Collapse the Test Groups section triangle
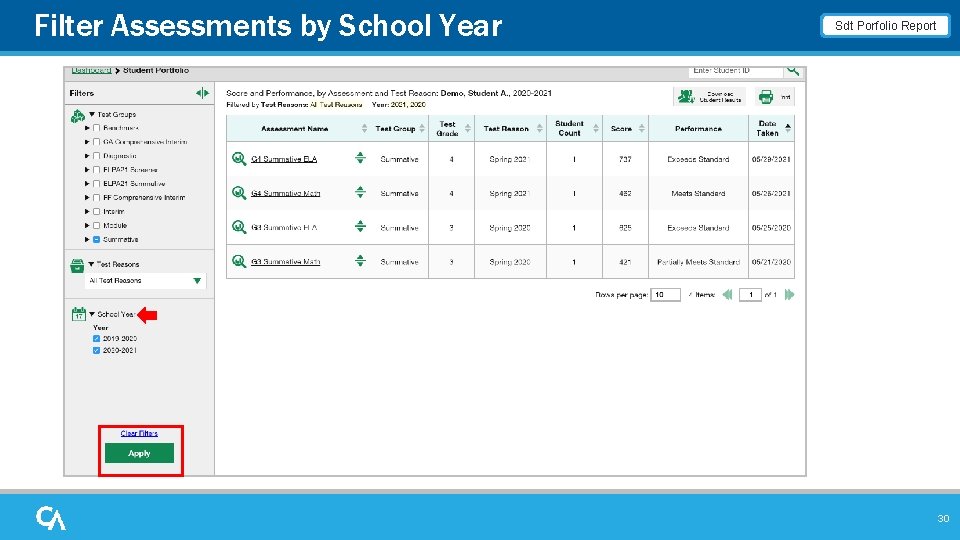This screenshot has height=540, width=960. click(92, 114)
